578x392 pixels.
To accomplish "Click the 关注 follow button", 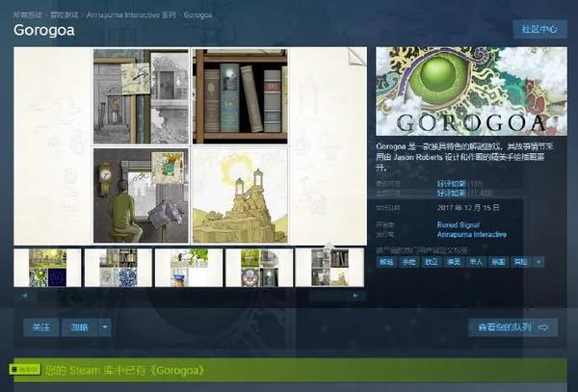I will pos(40,327).
